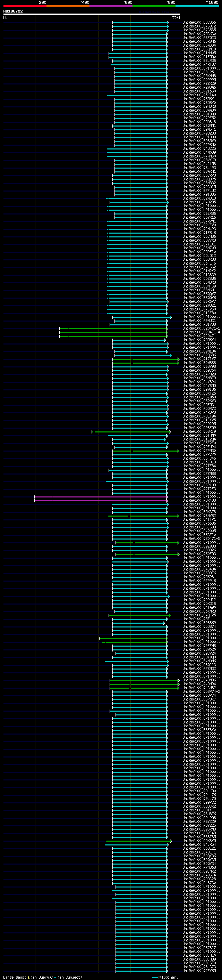Select label UniRef100_Q3TYE1

point(199,810)
